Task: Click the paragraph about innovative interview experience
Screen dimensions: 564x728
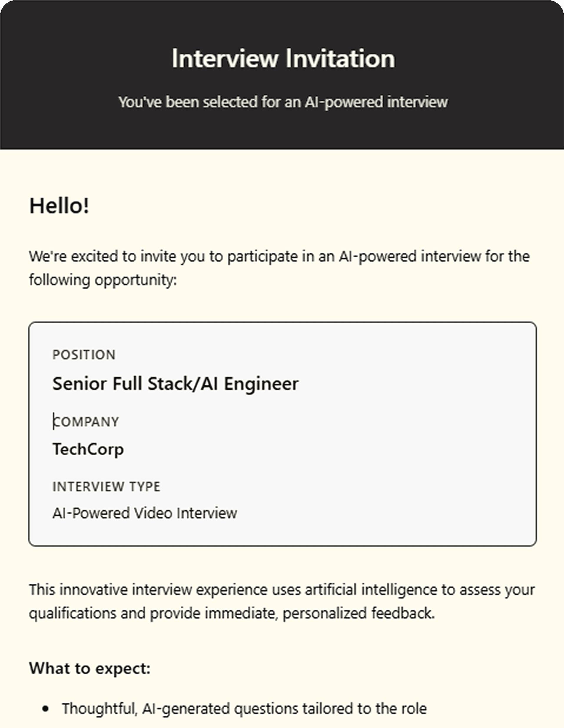Action: 282,601
